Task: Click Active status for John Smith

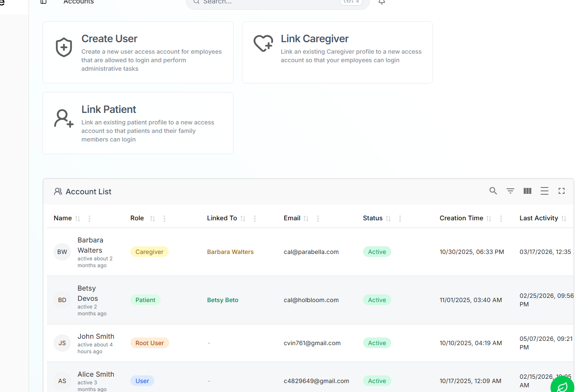Action: [377, 343]
